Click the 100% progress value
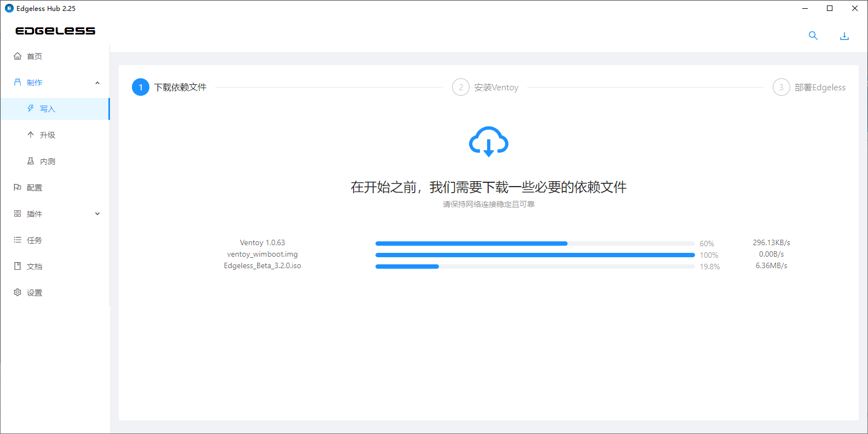This screenshot has height=434, width=868. [x=709, y=255]
